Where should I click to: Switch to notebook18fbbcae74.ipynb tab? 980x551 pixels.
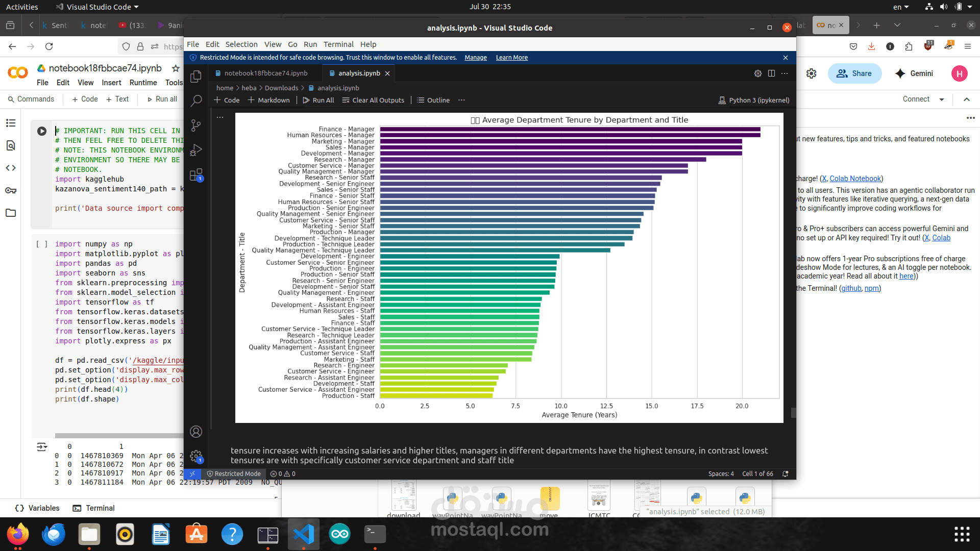click(265, 73)
